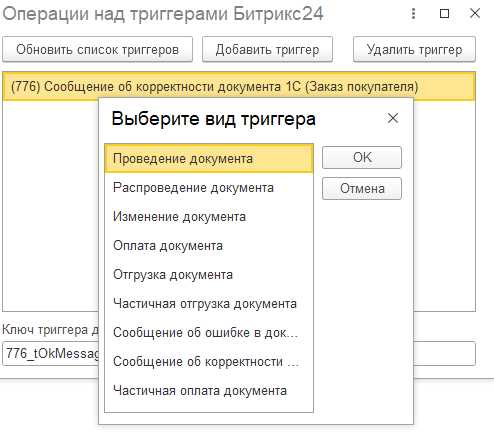494x434 pixels.
Task: Select Сообщение об ошибке в док... entry
Action: pos(209,333)
